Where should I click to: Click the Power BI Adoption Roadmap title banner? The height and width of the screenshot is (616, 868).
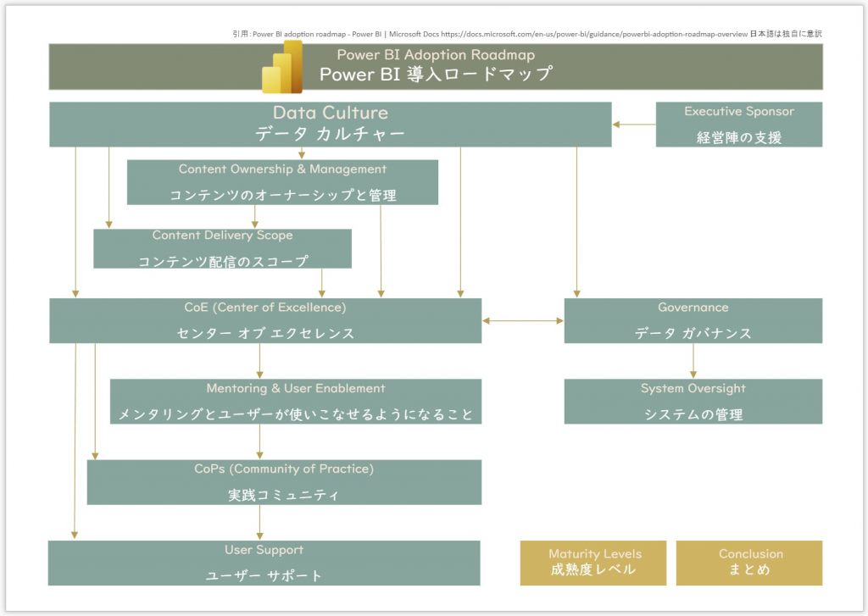click(436, 66)
